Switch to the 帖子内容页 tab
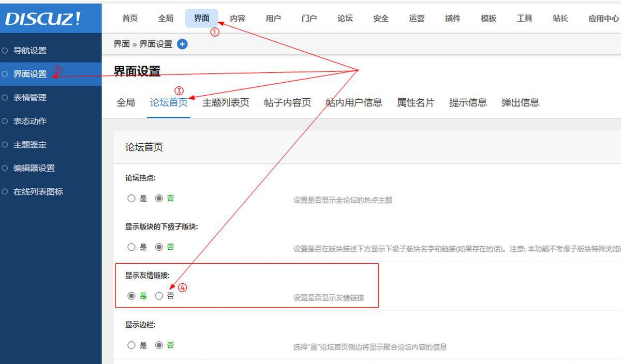This screenshot has height=364, width=621. [x=287, y=102]
